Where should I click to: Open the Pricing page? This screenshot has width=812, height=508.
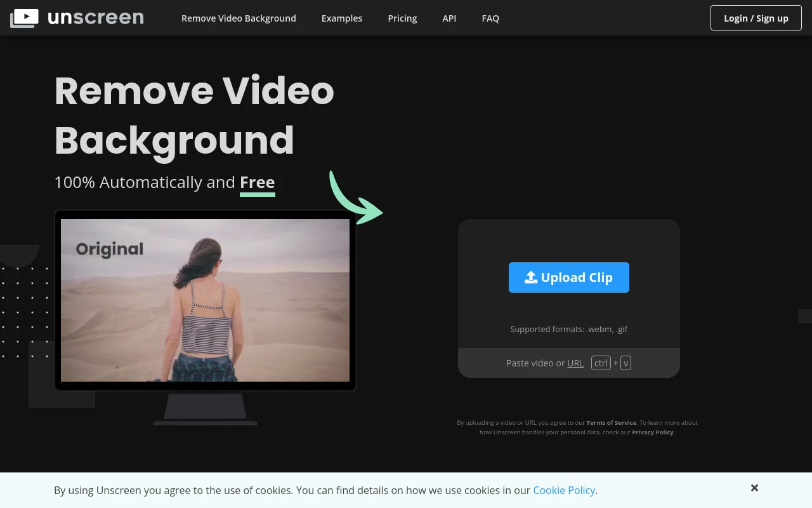click(402, 18)
